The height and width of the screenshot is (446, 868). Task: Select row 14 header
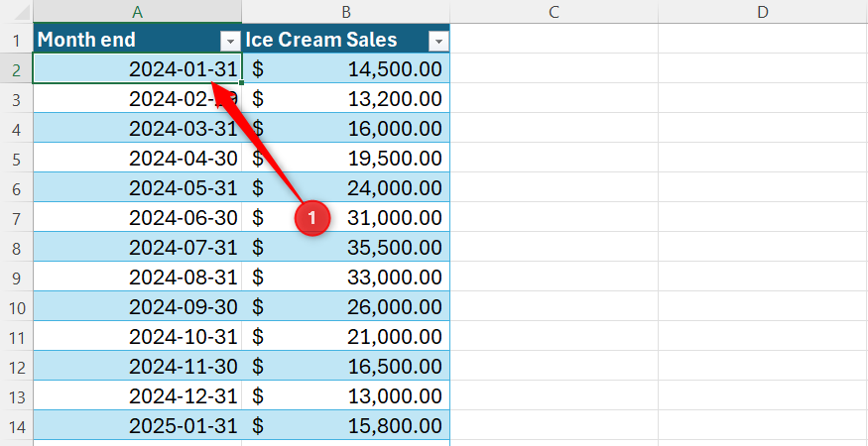[x=17, y=426]
